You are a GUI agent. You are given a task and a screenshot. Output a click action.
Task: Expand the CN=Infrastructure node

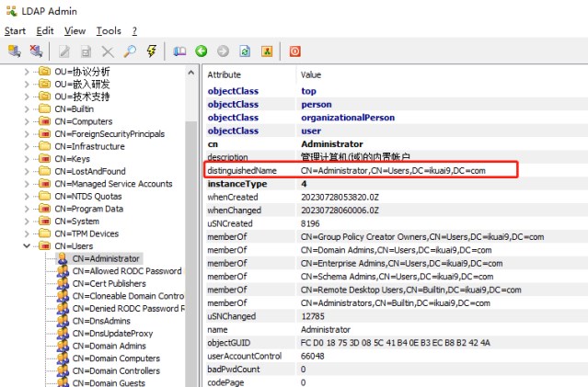coord(27,146)
